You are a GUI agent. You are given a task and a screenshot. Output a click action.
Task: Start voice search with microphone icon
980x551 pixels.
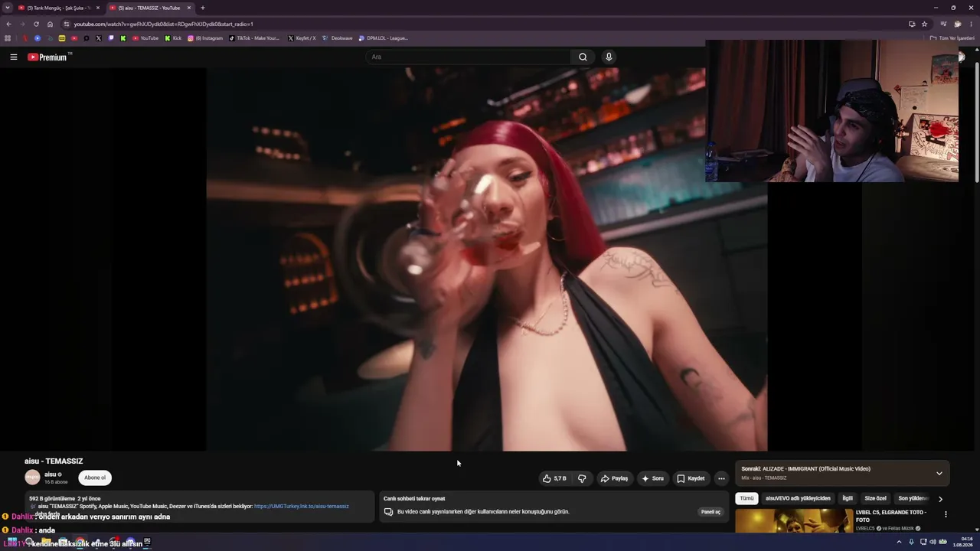tap(609, 57)
